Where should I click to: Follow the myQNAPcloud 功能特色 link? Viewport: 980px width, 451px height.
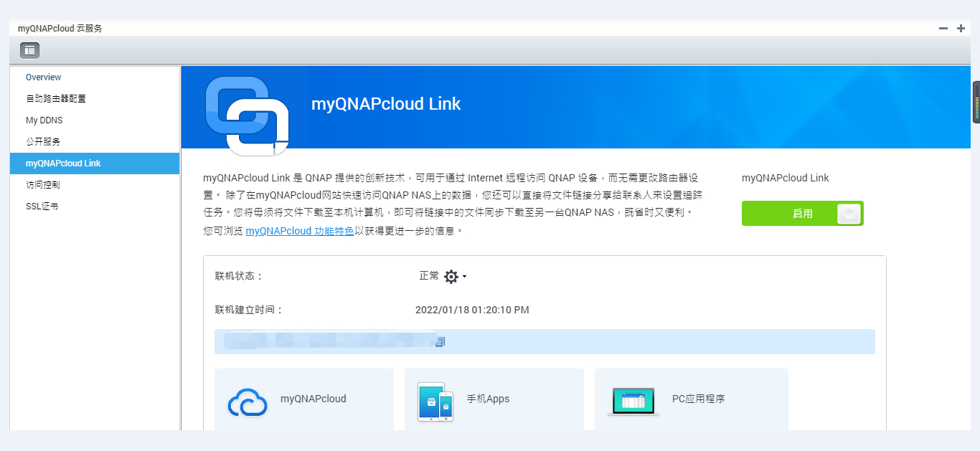click(300, 232)
